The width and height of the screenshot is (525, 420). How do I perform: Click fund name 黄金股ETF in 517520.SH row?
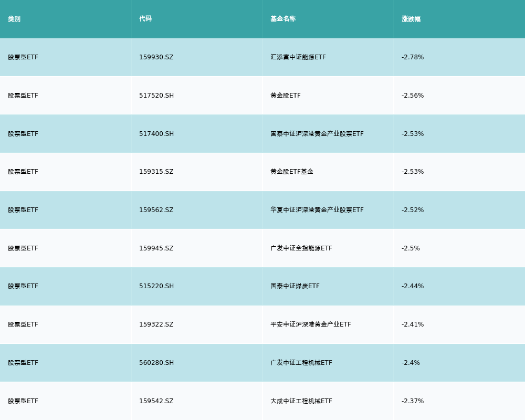coord(285,96)
